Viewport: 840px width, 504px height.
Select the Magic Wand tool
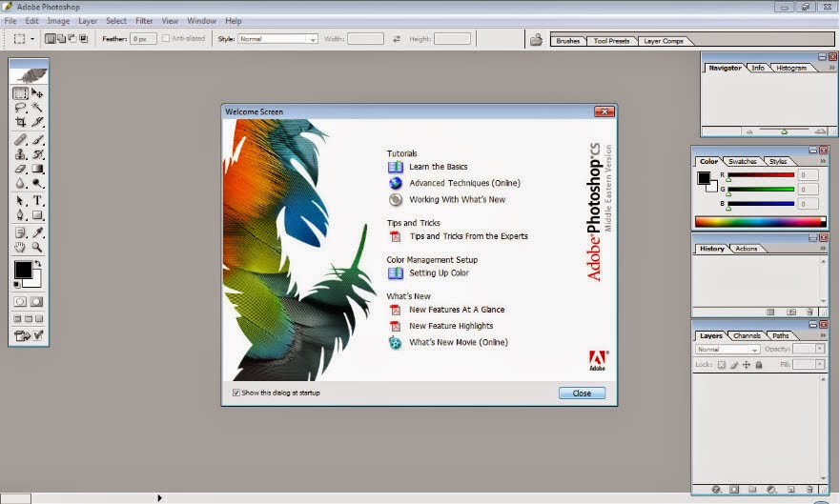(x=37, y=108)
